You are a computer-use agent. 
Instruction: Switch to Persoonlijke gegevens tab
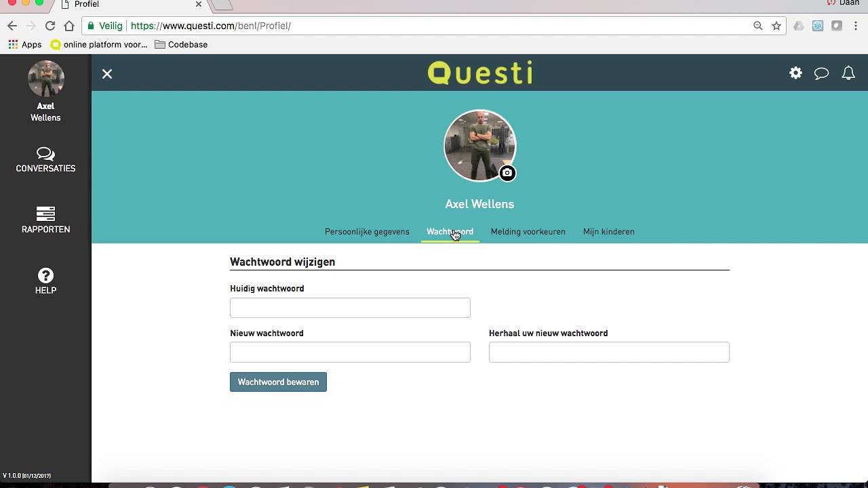367,232
